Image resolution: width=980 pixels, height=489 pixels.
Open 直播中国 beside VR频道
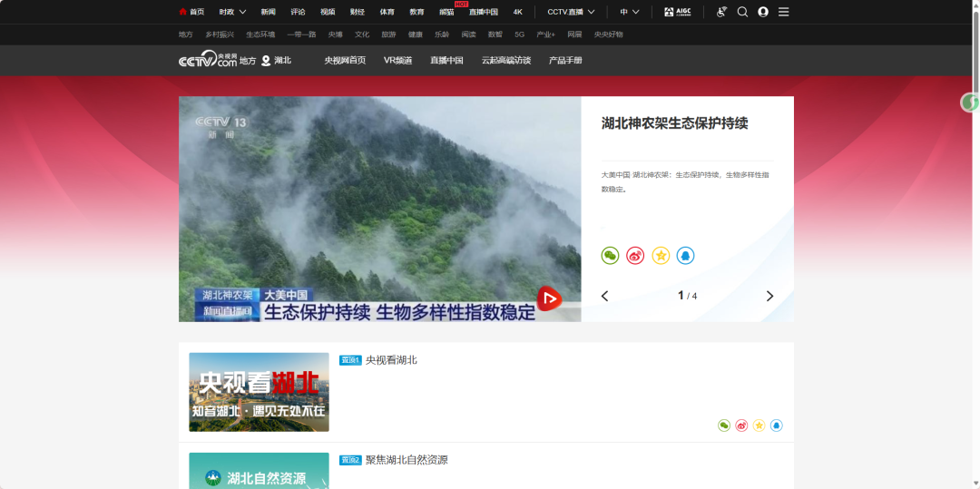(446, 61)
